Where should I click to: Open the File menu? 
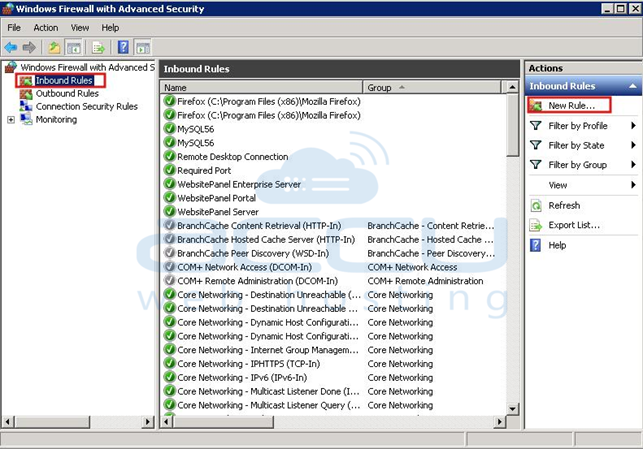click(x=14, y=28)
